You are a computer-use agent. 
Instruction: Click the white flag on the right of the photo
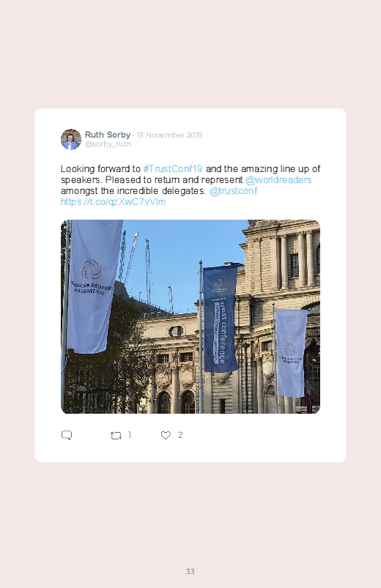(290, 352)
